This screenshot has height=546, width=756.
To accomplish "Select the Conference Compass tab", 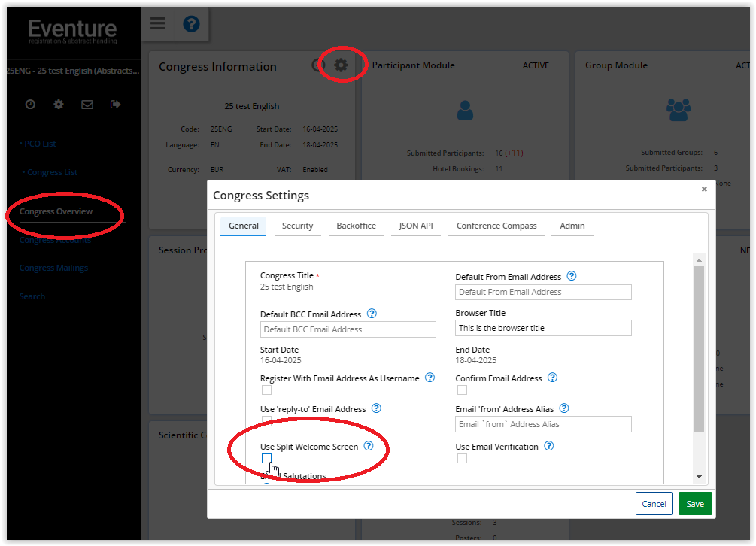I will point(496,226).
